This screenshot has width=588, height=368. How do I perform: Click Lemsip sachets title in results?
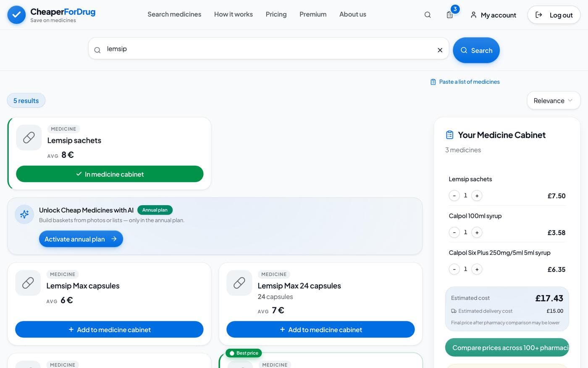click(74, 140)
